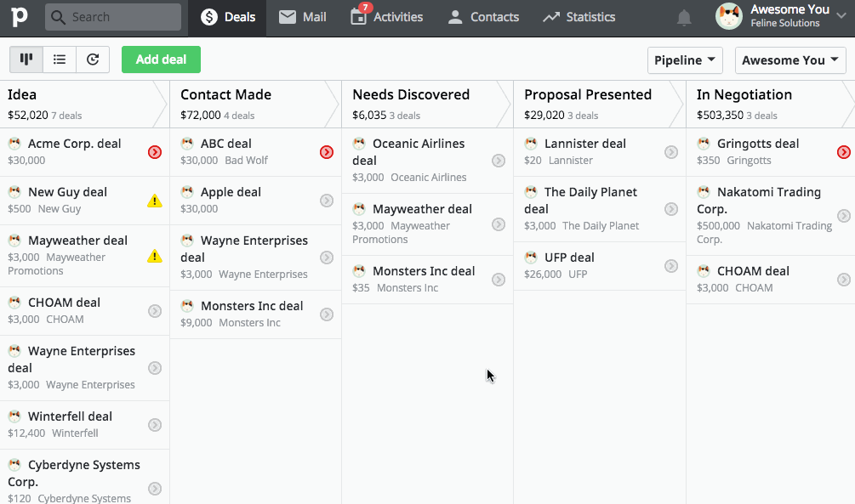The width and height of the screenshot is (855, 504).
Task: Click the notifications bell icon
Action: tap(684, 18)
